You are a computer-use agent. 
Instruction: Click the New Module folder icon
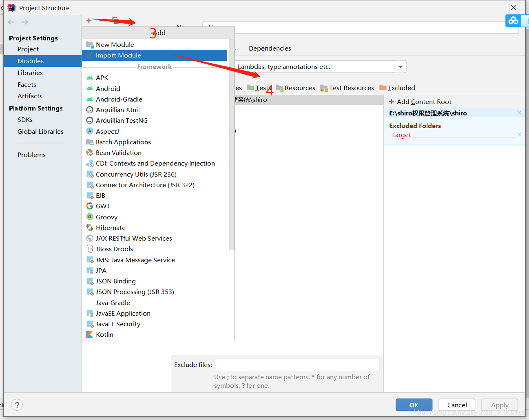click(x=90, y=44)
